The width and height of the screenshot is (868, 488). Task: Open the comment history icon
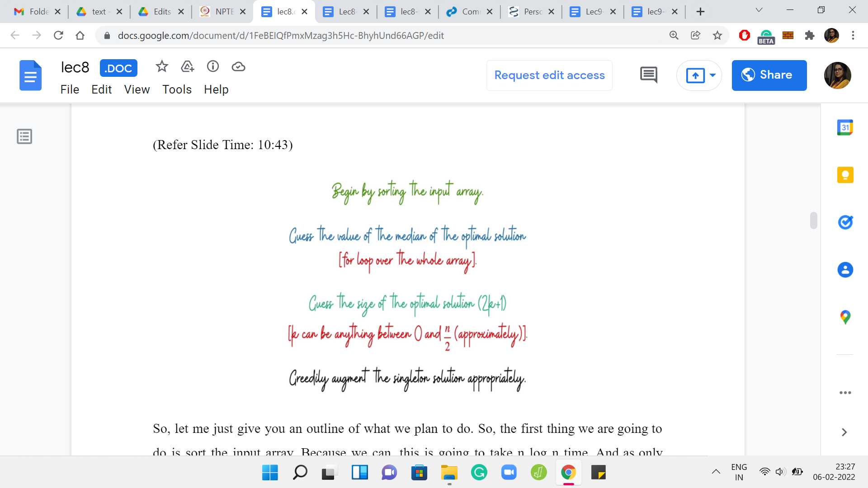pyautogui.click(x=649, y=75)
